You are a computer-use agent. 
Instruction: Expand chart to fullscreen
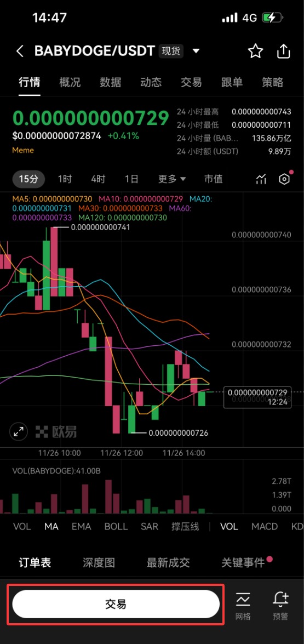(19, 432)
